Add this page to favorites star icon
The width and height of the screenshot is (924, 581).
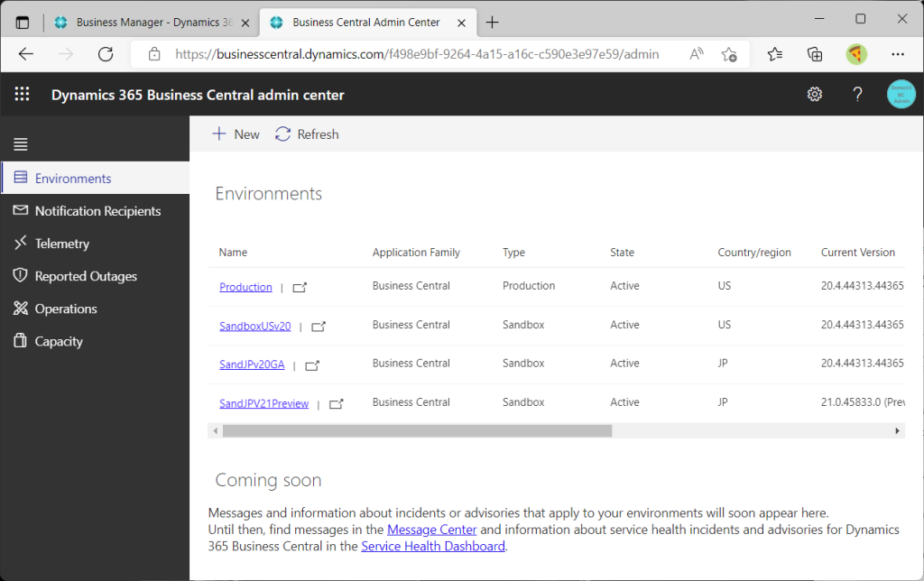coord(729,54)
